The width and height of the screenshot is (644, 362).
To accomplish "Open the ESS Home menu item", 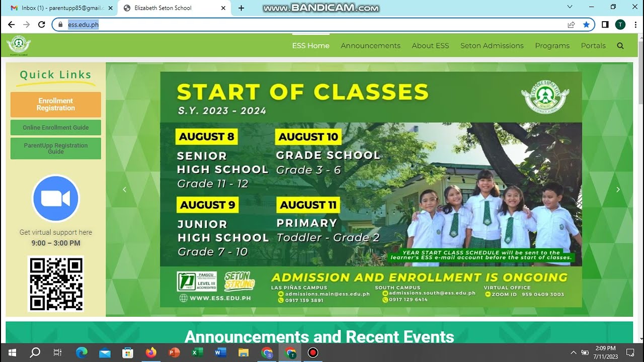I will (x=311, y=46).
